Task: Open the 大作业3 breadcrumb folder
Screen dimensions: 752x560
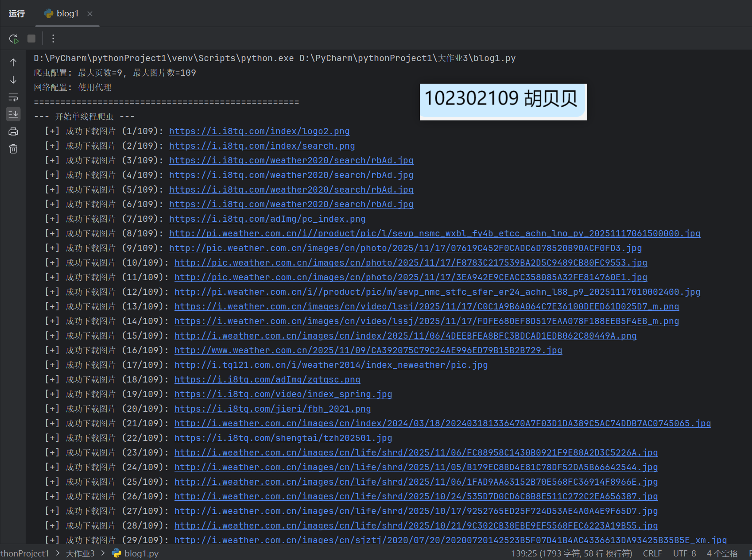Action: pyautogui.click(x=80, y=553)
